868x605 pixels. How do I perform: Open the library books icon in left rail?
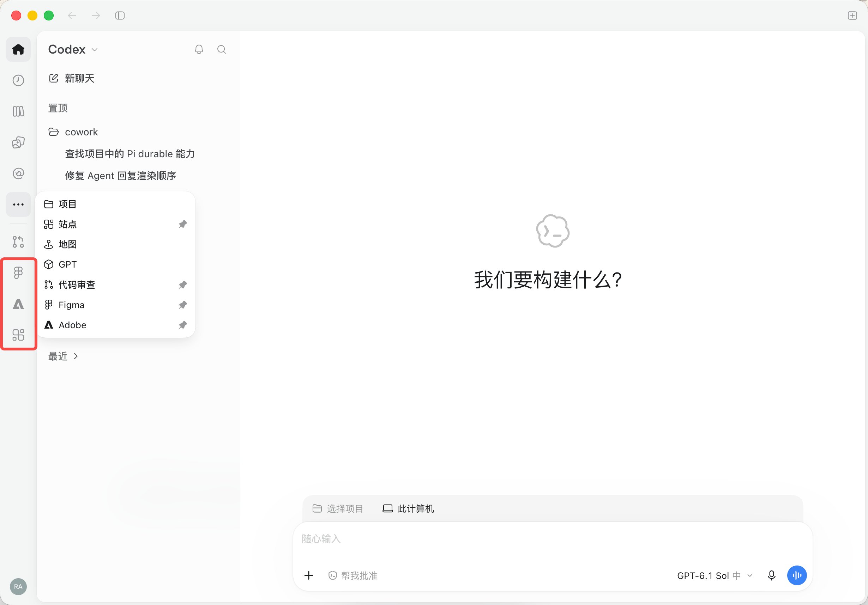click(x=18, y=111)
